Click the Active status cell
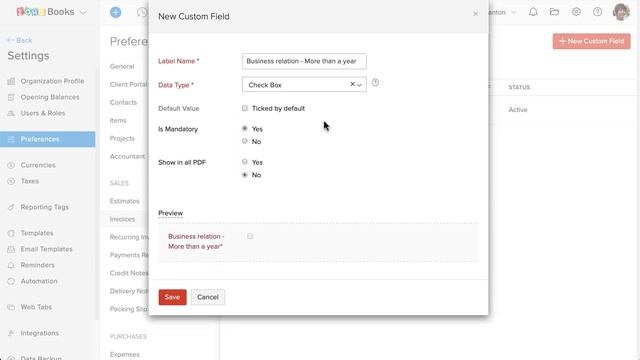This screenshot has height=360, width=640. 518,110
